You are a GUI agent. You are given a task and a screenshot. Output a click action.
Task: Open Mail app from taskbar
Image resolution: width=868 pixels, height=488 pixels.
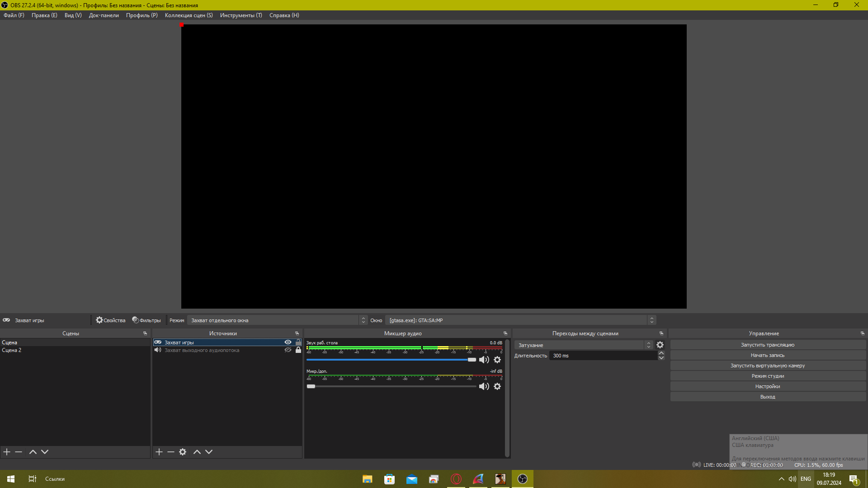click(411, 479)
